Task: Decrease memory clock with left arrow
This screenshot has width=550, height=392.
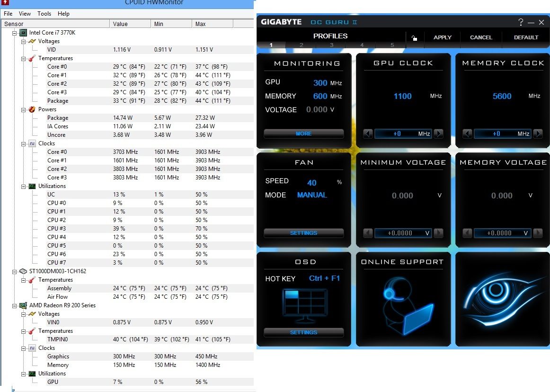Action: point(467,134)
